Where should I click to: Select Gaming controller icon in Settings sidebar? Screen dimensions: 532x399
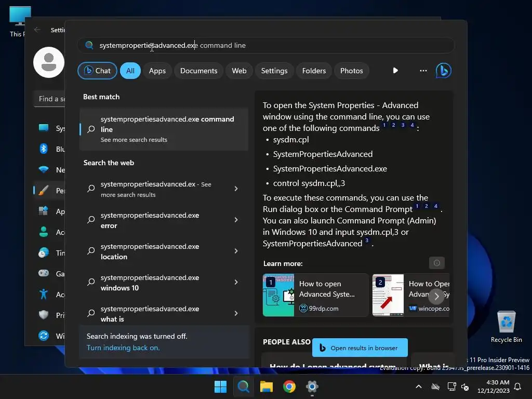click(x=44, y=273)
